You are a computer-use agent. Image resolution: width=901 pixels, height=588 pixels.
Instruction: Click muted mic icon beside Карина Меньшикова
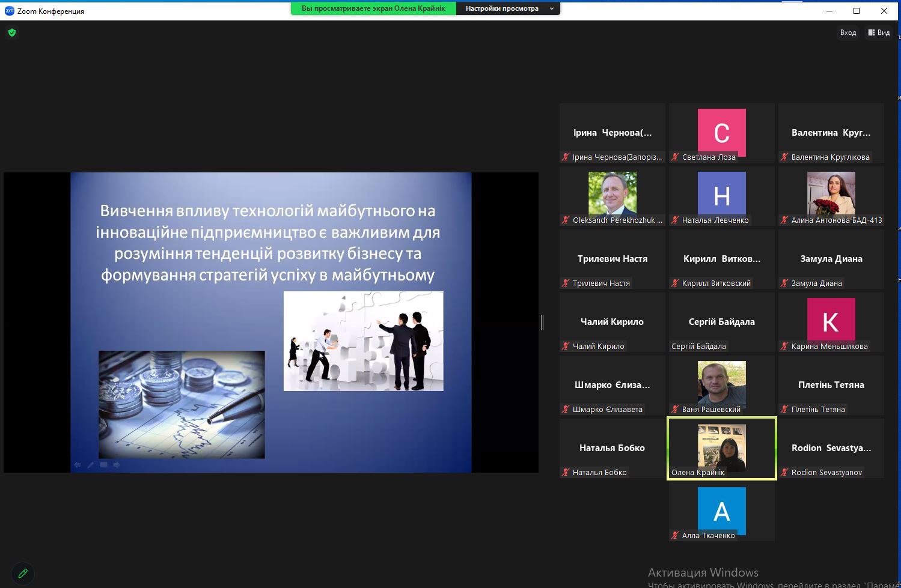click(x=784, y=347)
